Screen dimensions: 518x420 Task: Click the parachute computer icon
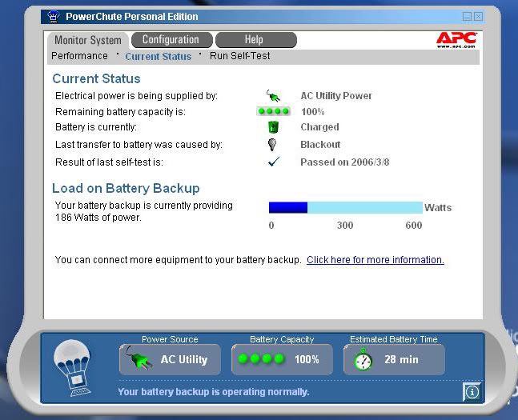[72, 368]
